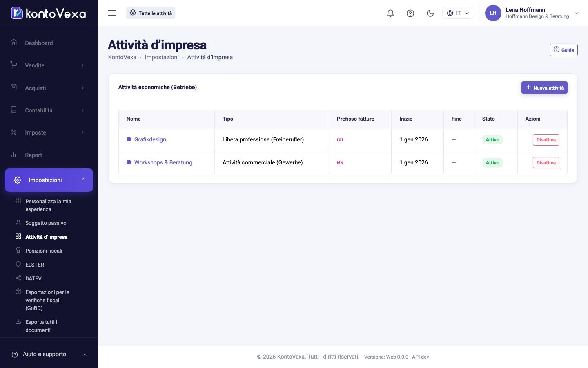
Task: Click the KontoVexa breadcrumb link
Action: point(122,57)
